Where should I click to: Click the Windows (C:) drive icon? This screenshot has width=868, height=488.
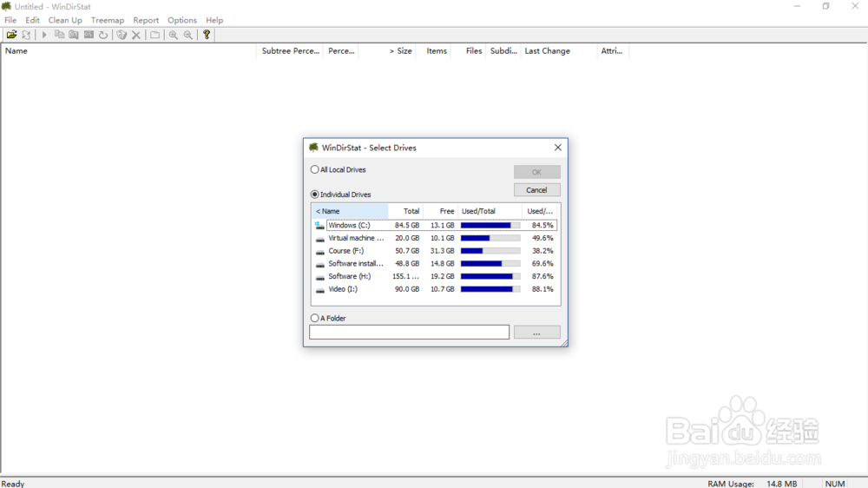(x=319, y=226)
